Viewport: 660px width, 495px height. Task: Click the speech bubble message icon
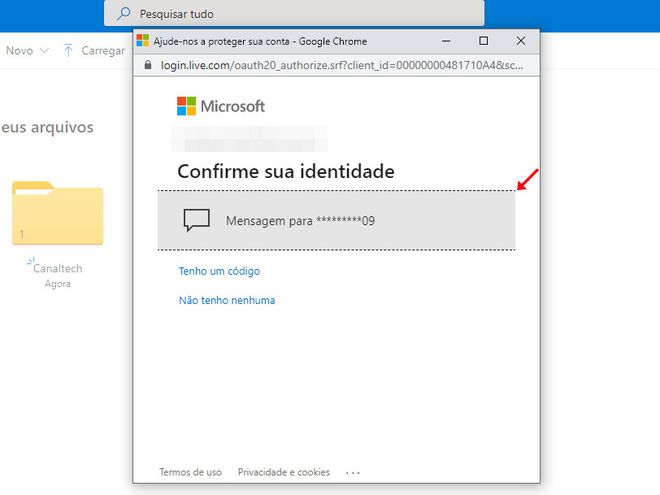(197, 220)
